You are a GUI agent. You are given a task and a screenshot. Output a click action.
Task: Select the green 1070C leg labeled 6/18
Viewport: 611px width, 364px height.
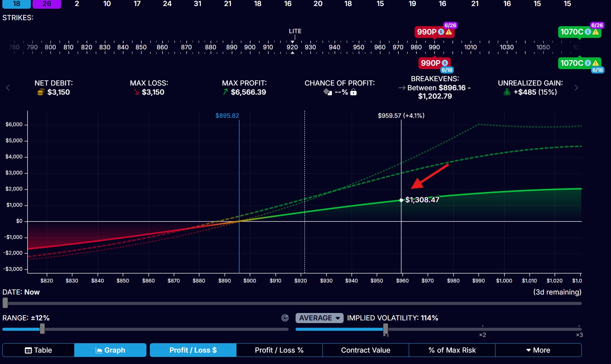pyautogui.click(x=579, y=63)
